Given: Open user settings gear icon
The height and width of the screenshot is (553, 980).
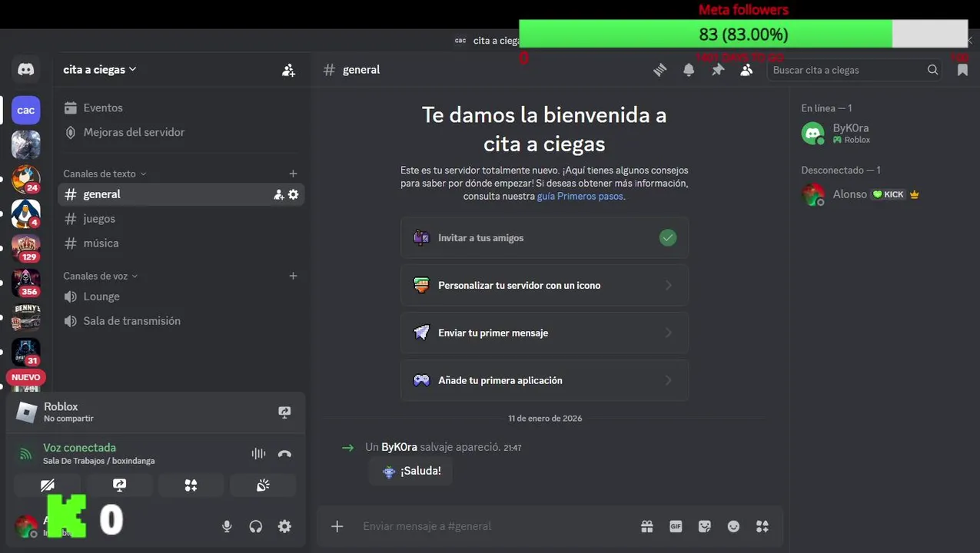Looking at the screenshot, I should coord(284,526).
